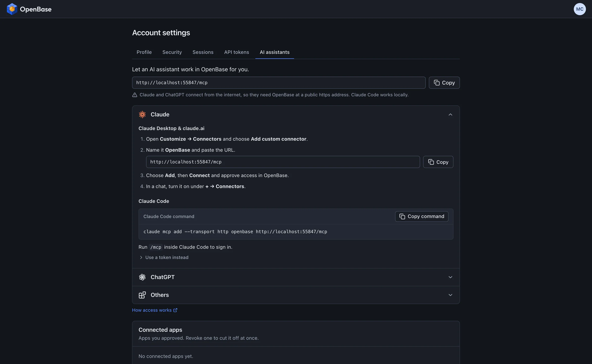Click the OpenBase brand name in header

36,9
